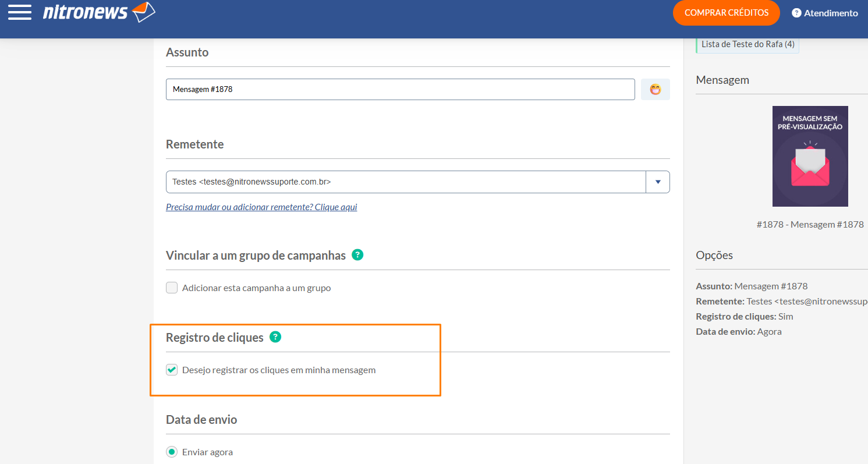Click the nitronews wordmark logo
Screen dimensions: 868x464
click(x=85, y=12)
